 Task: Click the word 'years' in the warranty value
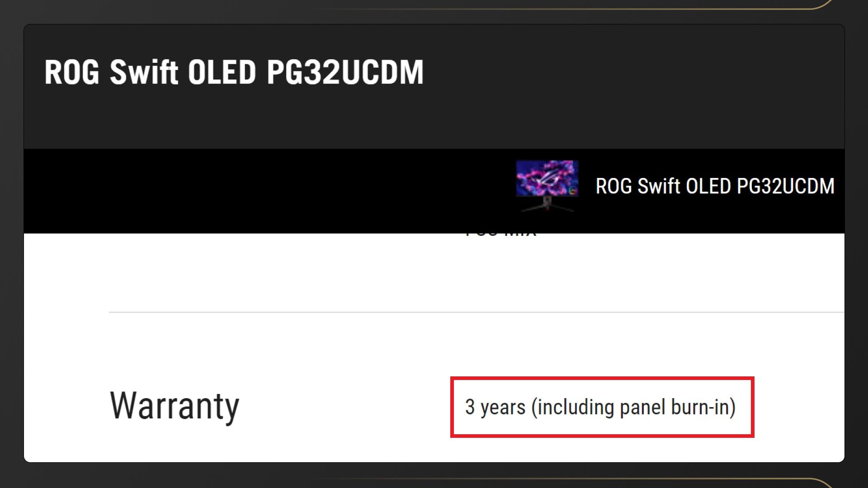(x=503, y=407)
